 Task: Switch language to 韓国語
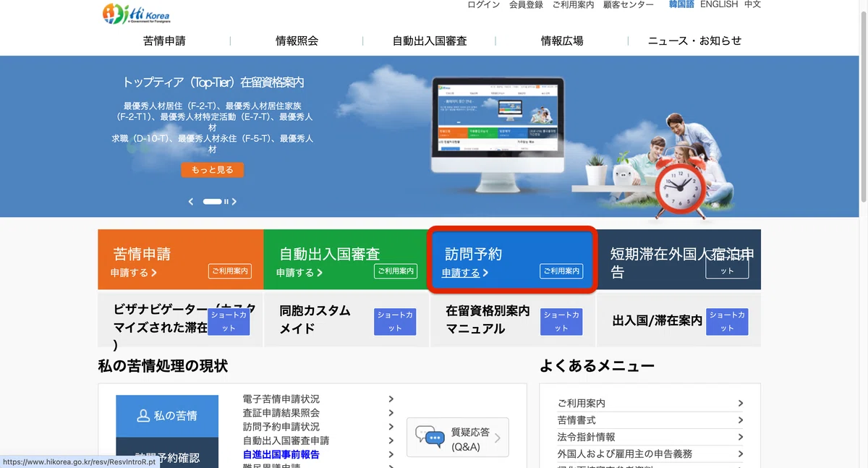coord(681,4)
